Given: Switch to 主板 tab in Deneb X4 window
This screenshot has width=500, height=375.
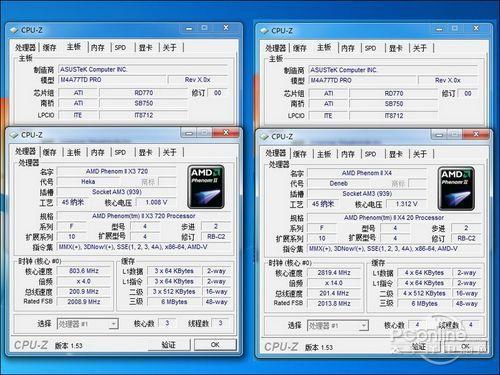Looking at the screenshot, I should (324, 154).
